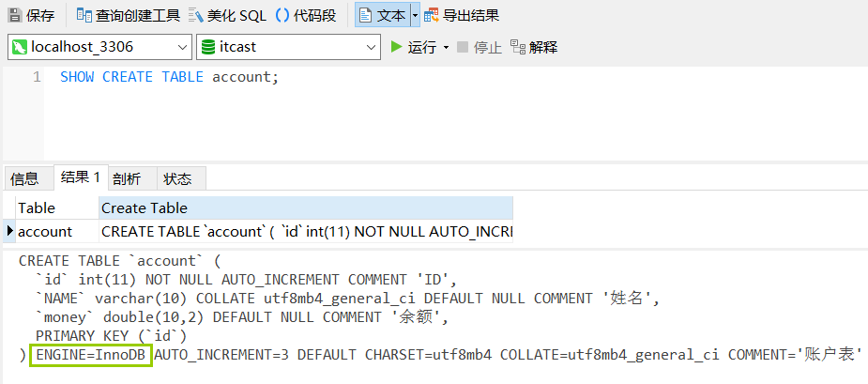Viewport: 868px width, 384px height.
Task: Click the itcast green database icon
Action: [x=208, y=47]
